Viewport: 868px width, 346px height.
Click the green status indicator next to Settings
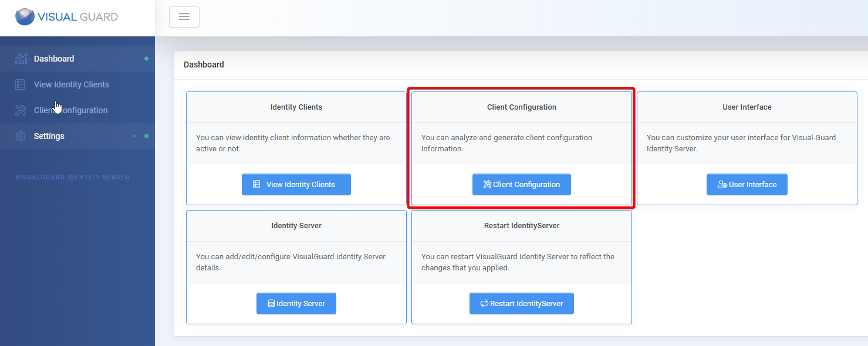coord(145,135)
